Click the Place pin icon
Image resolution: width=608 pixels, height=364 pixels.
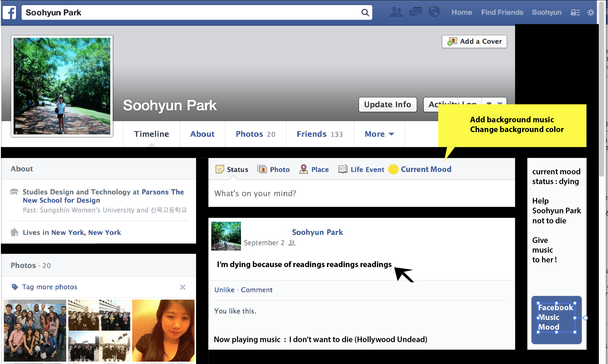(304, 169)
